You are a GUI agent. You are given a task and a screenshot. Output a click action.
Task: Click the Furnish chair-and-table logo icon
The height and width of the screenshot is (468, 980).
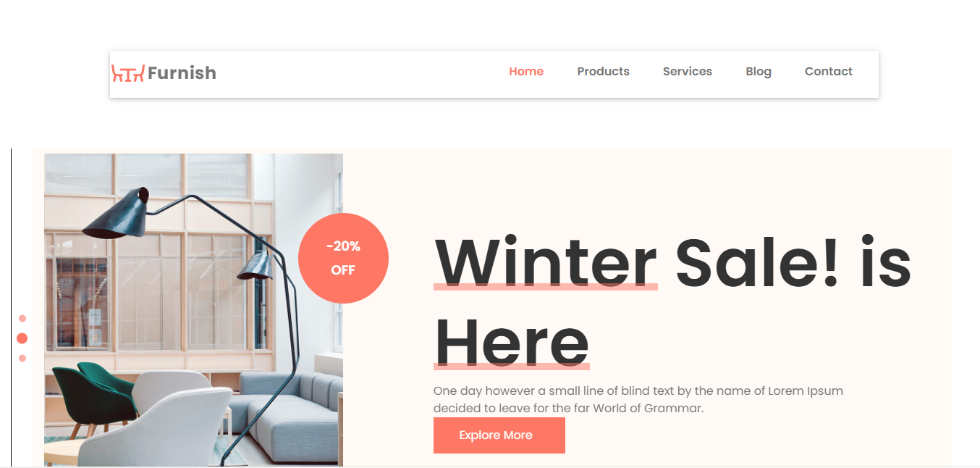coord(128,72)
